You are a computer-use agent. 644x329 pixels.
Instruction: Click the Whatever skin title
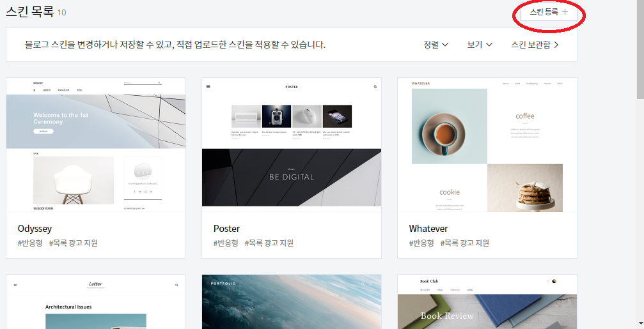tap(428, 229)
